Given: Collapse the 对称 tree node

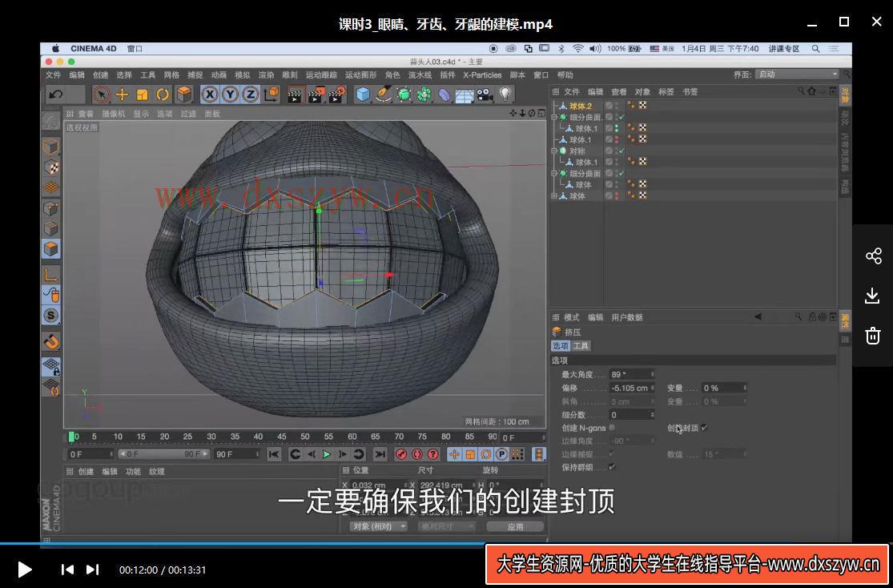Looking at the screenshot, I should click(554, 151).
